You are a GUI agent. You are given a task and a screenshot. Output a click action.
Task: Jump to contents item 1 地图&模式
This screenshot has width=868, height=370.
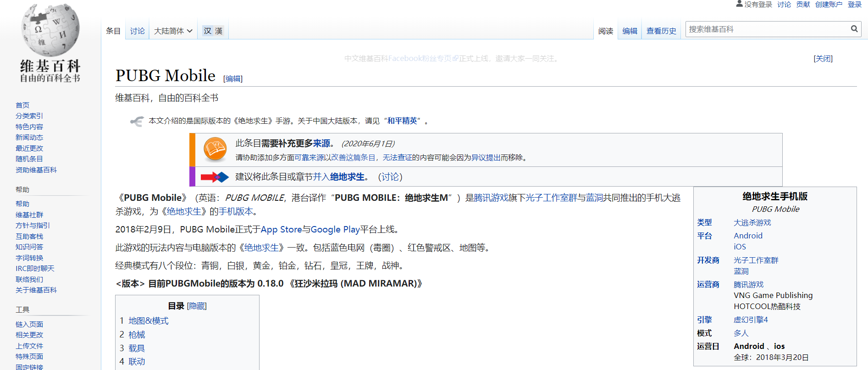pyautogui.click(x=148, y=321)
